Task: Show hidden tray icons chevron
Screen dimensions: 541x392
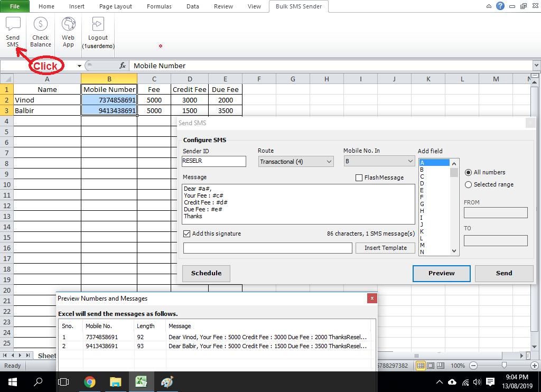Action: 439,382
